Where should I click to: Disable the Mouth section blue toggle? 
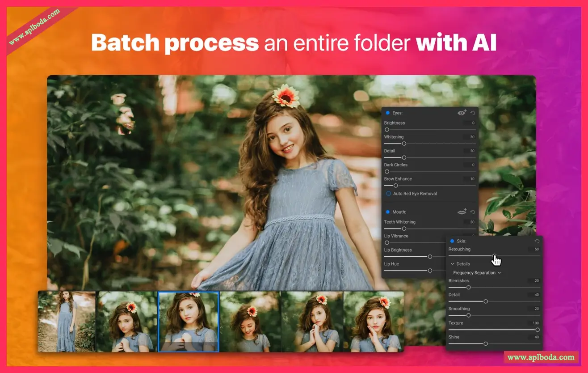387,212
